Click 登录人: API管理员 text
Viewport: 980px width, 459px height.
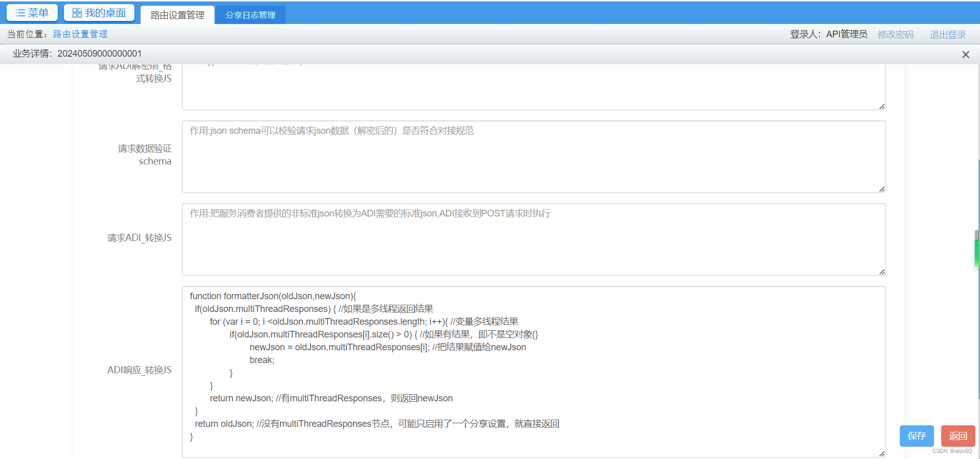(x=828, y=34)
